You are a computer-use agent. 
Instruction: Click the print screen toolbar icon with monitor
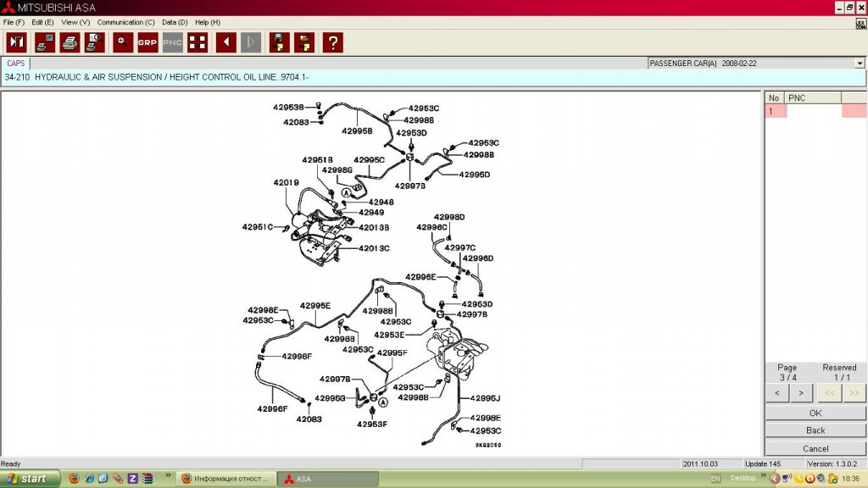45,42
